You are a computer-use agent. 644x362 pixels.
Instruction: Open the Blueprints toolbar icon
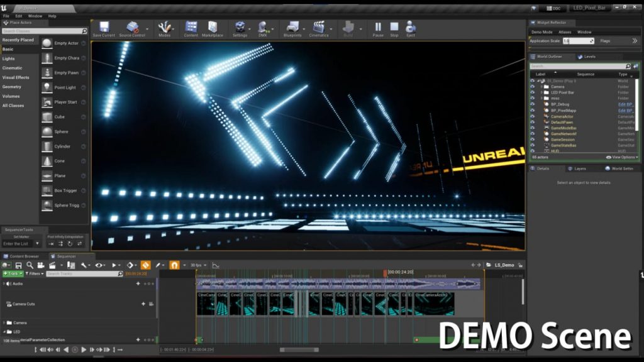tap(292, 27)
